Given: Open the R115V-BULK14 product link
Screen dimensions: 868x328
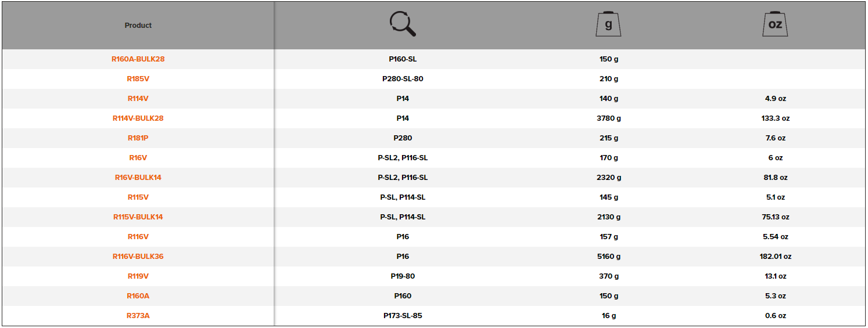Looking at the screenshot, I should 138,217.
